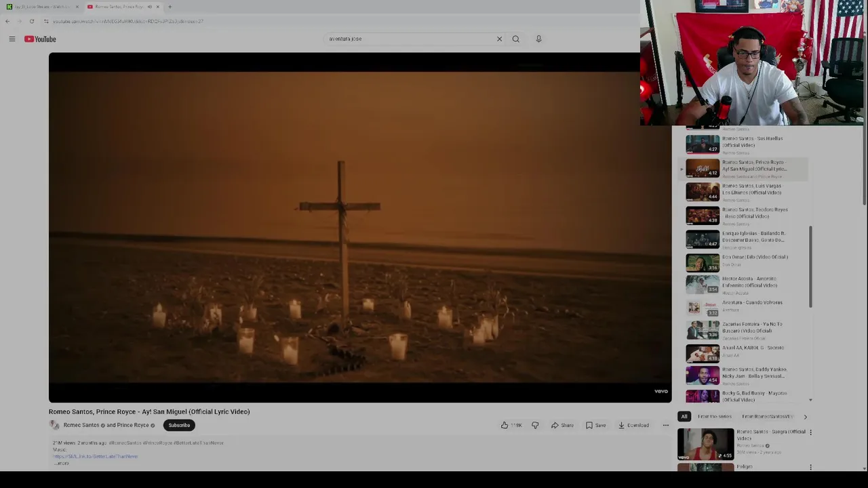This screenshot has height=488, width=868.
Task: Expand description with ...more
Action: [x=61, y=463]
